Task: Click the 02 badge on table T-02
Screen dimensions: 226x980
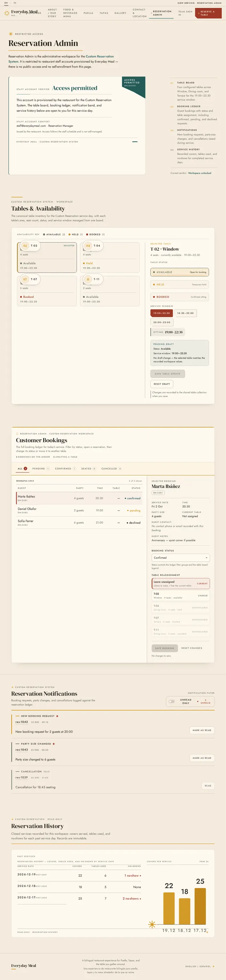Action: point(25,246)
